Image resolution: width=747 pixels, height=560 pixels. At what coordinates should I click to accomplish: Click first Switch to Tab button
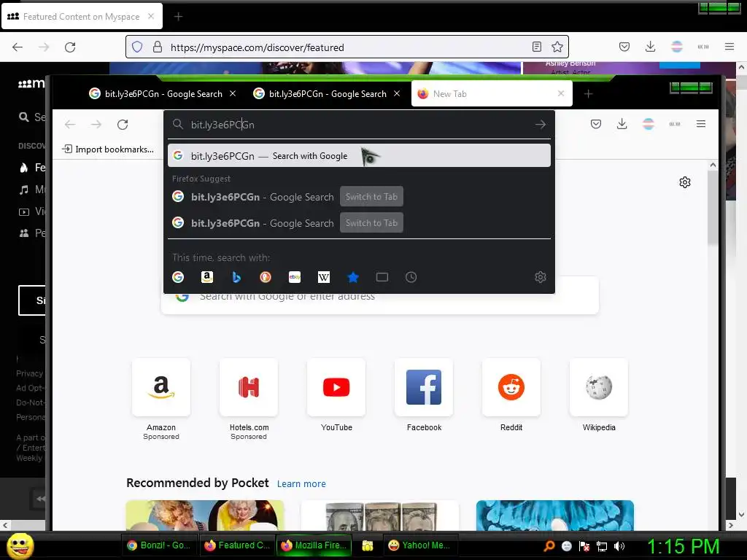click(371, 197)
